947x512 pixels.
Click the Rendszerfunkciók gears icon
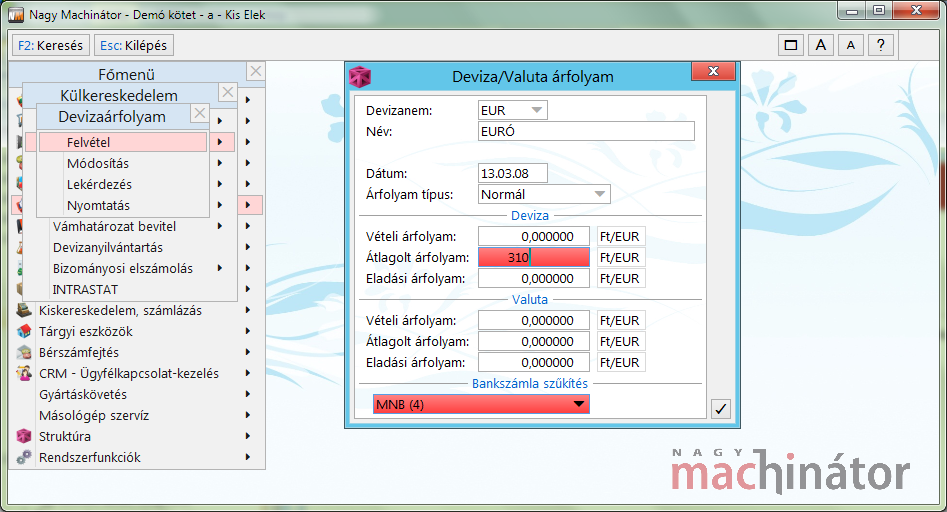(x=24, y=457)
